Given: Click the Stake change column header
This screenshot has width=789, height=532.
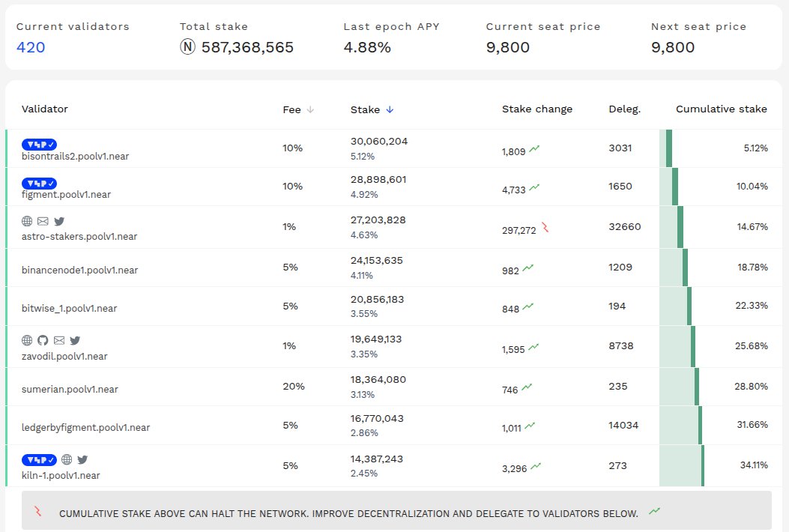Looking at the screenshot, I should coord(536,109).
